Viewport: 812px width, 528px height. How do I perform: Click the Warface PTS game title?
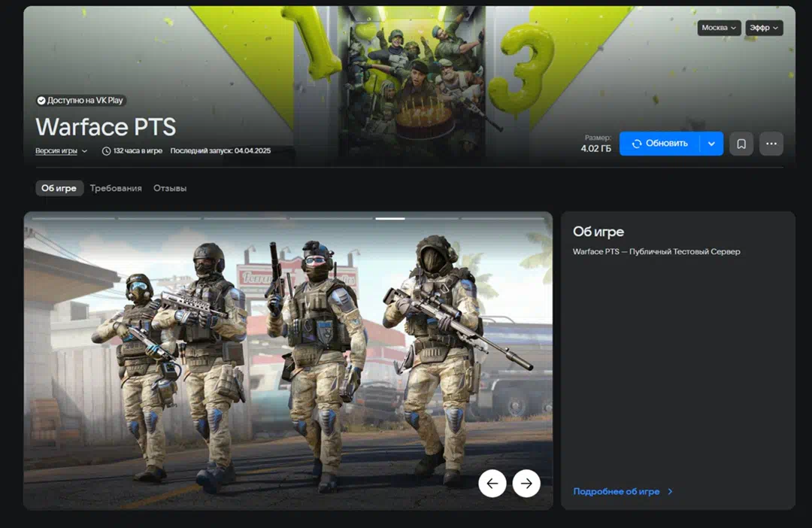(106, 126)
